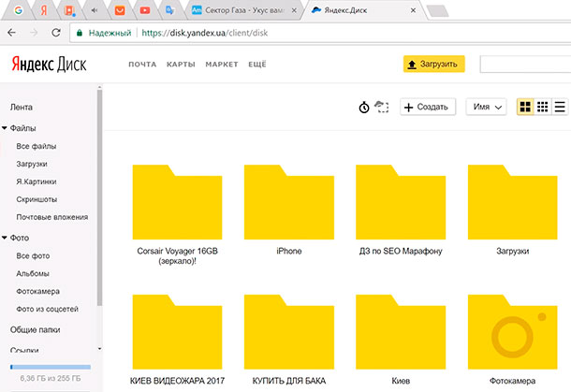Click the dashed-box selection icon

(381, 108)
